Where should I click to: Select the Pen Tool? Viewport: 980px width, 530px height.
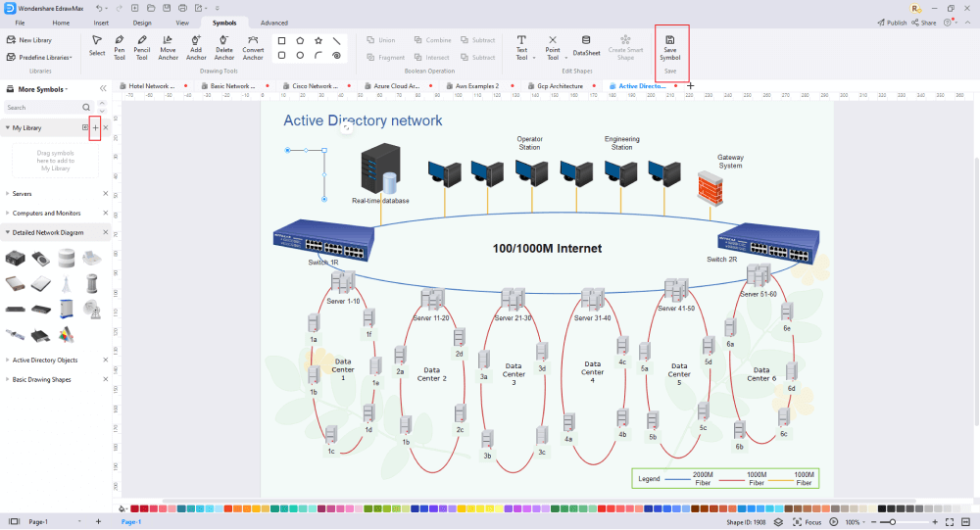[x=120, y=47]
